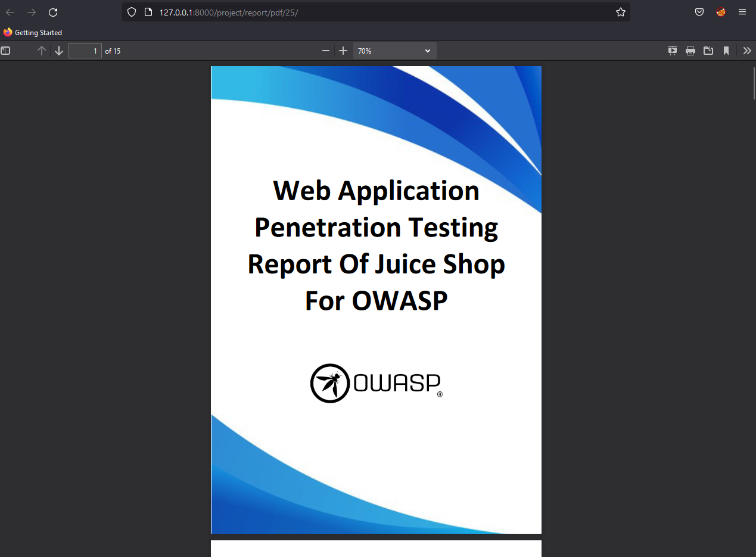Reload the current page

(x=53, y=13)
